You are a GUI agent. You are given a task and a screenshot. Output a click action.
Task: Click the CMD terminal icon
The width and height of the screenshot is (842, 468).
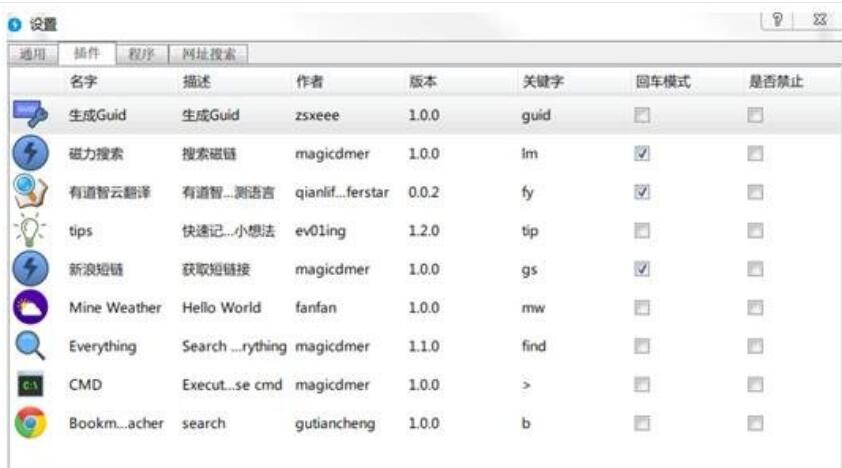[x=31, y=384]
